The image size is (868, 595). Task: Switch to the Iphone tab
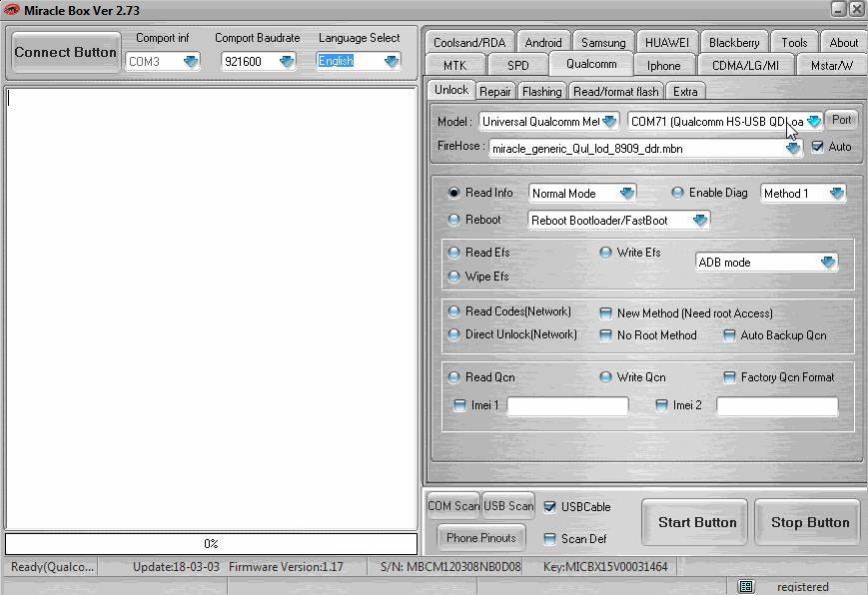(x=663, y=65)
